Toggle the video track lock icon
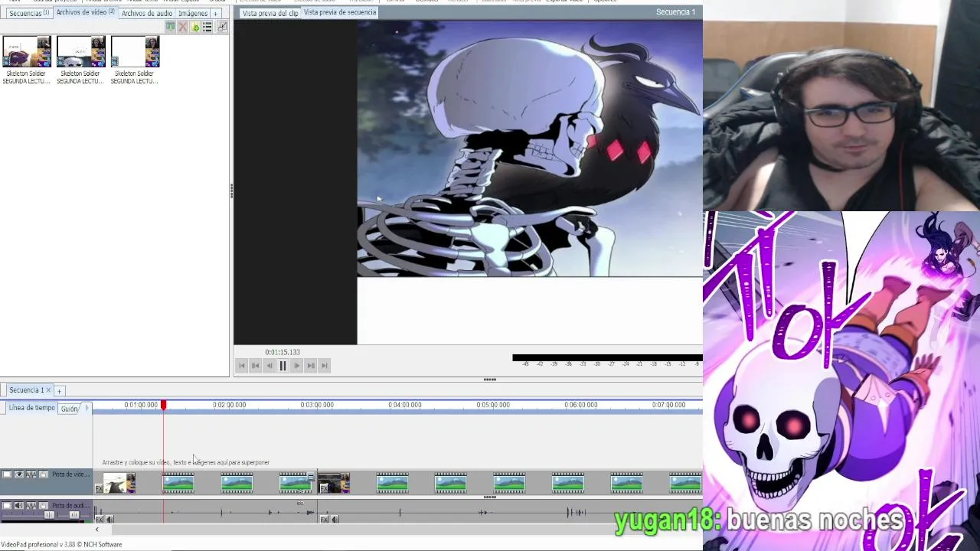This screenshot has width=980, height=551. tap(44, 474)
